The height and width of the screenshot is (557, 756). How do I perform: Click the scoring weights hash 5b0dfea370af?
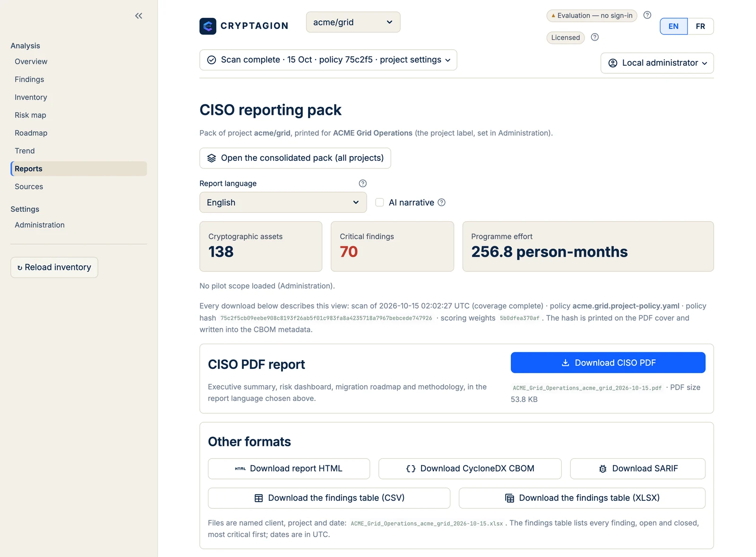coord(519,318)
